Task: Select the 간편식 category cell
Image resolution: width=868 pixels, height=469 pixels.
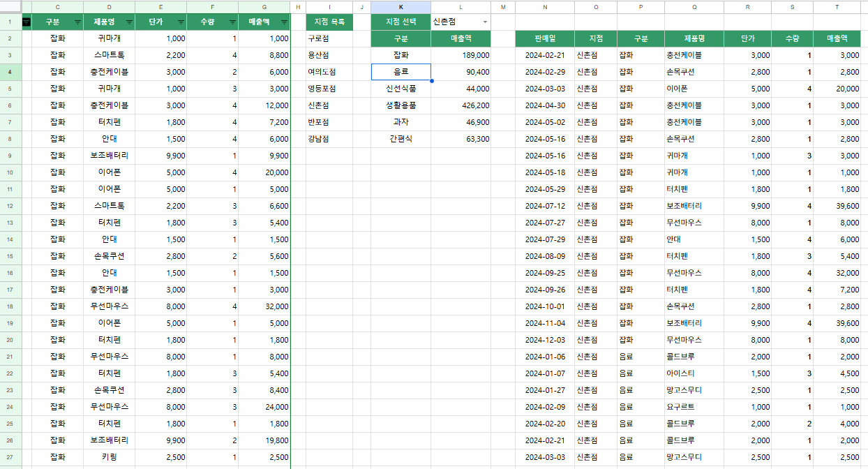Action: coord(401,139)
